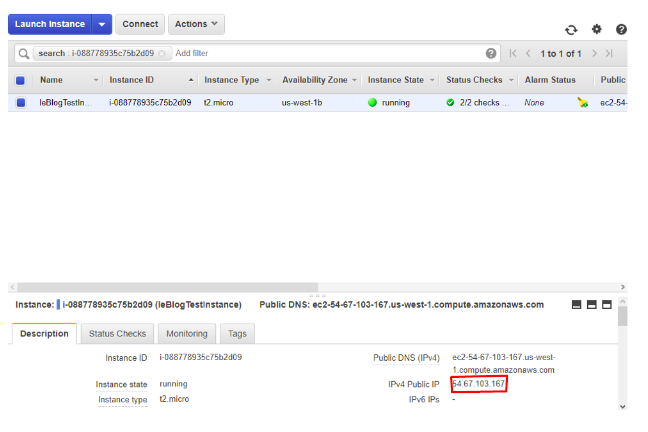Open the help question mark icon in the top toolbar
Image resolution: width=648 pixels, height=432 pixels.
[621, 29]
